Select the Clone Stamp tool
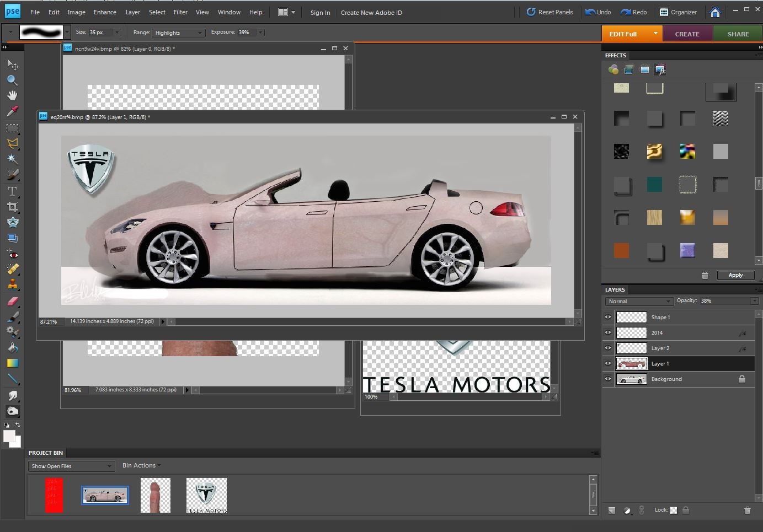 pos(12,285)
